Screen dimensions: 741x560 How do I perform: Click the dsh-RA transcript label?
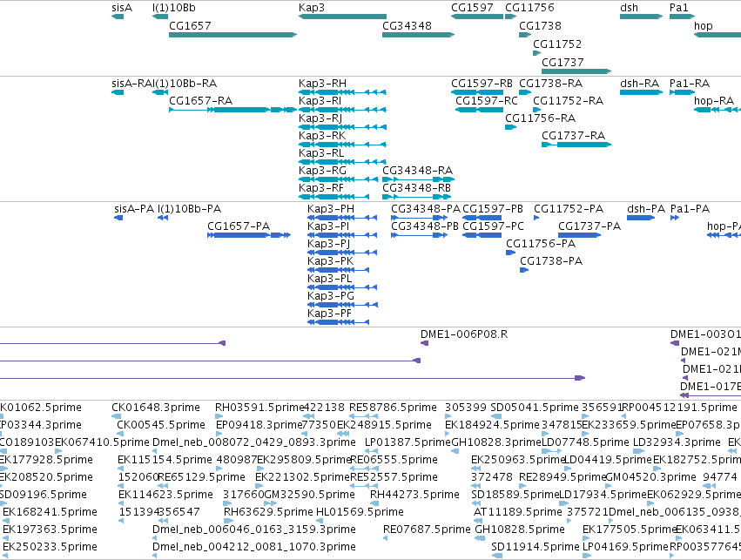(x=639, y=84)
